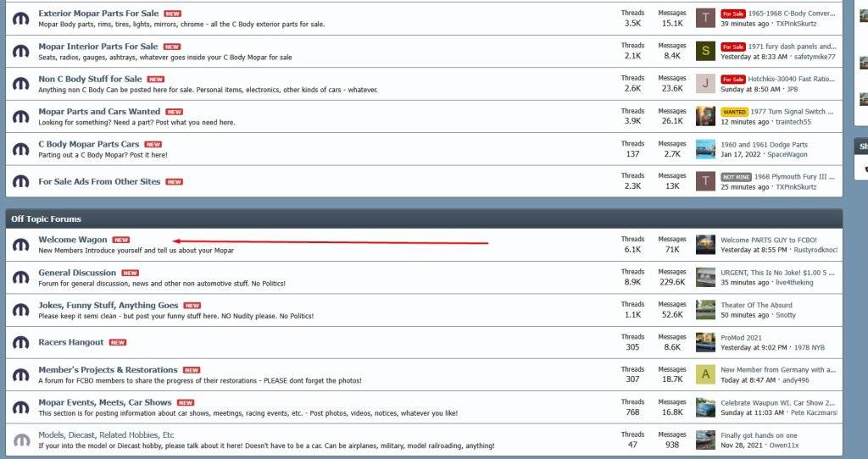The width and height of the screenshot is (868, 459).
Task: Click the 'S' avatar in Mopar Interior Parts row
Action: pyautogui.click(x=705, y=51)
